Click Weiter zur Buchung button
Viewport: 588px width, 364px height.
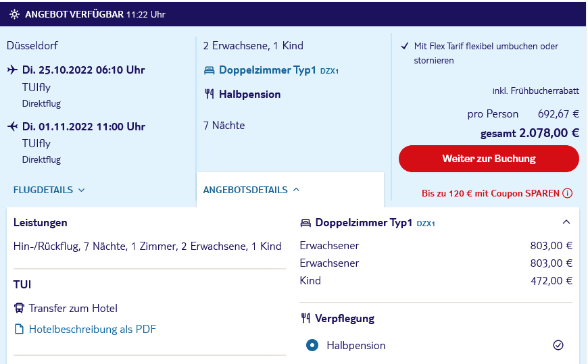(x=489, y=159)
